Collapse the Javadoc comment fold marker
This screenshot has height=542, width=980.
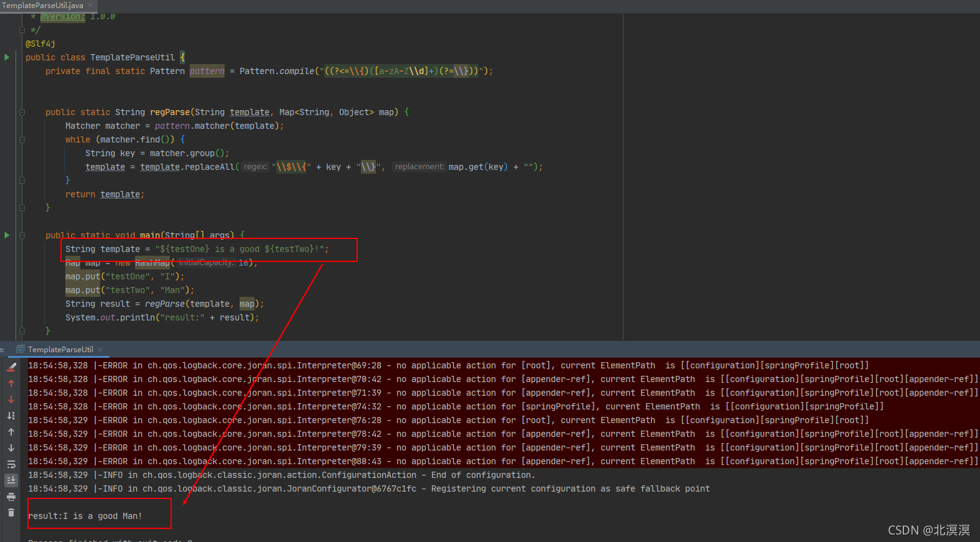(x=22, y=30)
